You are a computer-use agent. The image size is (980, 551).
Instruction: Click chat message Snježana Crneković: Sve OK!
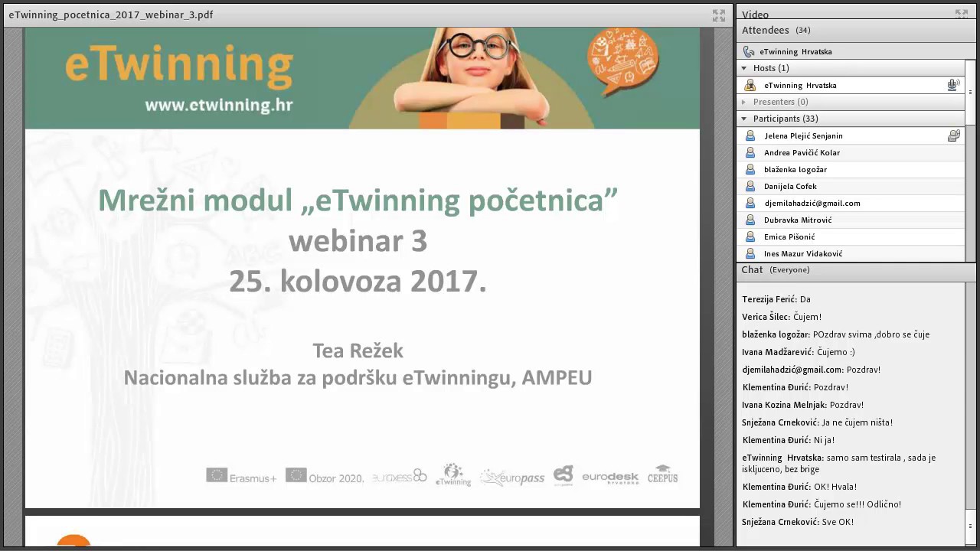pyautogui.click(x=798, y=522)
